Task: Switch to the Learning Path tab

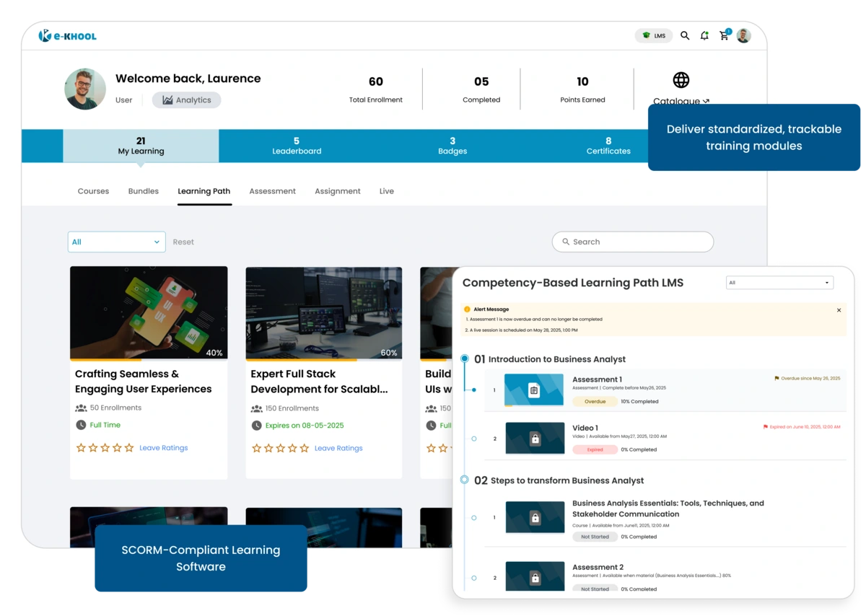Action: coord(204,191)
